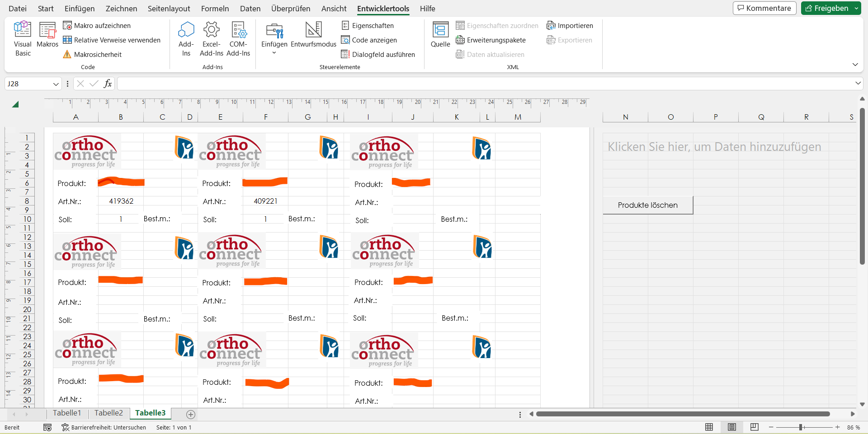Open the Formeln tab
This screenshot has height=434, width=868.
[215, 9]
